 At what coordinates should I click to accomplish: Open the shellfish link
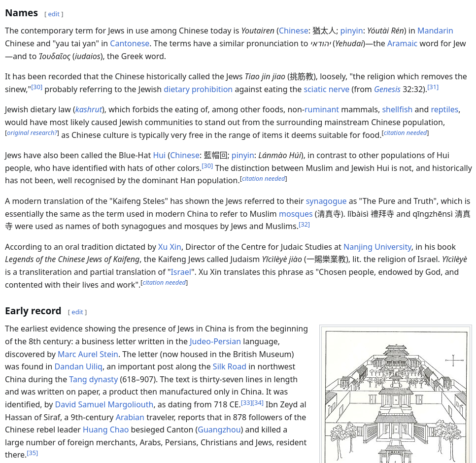coord(397,109)
